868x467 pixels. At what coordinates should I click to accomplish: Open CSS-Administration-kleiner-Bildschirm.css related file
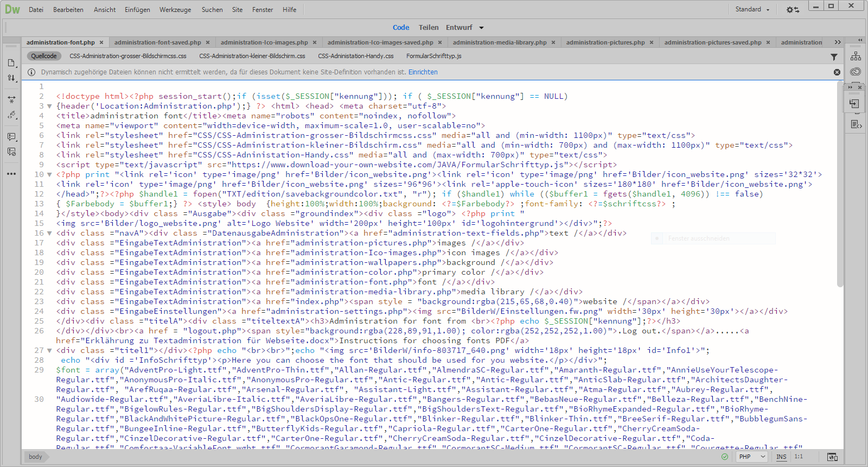click(x=252, y=56)
